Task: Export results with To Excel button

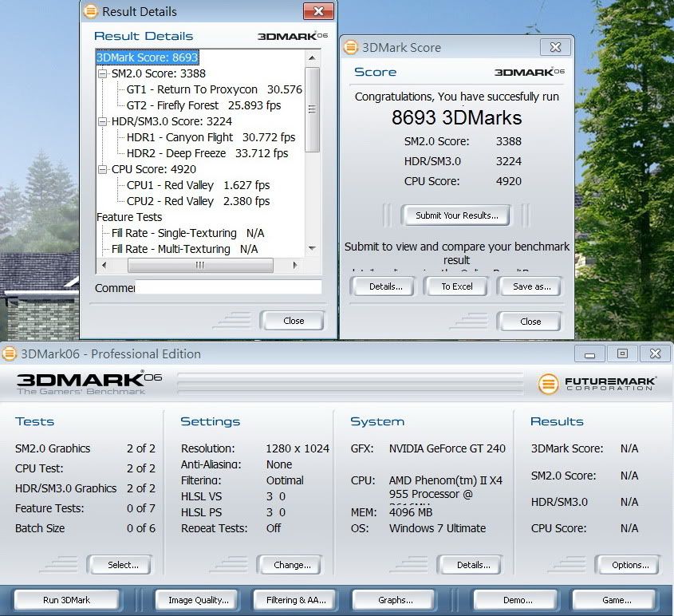Action: pos(457,286)
